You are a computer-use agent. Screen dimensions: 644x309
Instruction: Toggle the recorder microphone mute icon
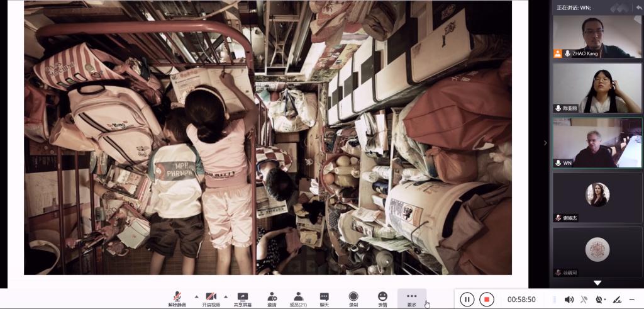pos(584,300)
